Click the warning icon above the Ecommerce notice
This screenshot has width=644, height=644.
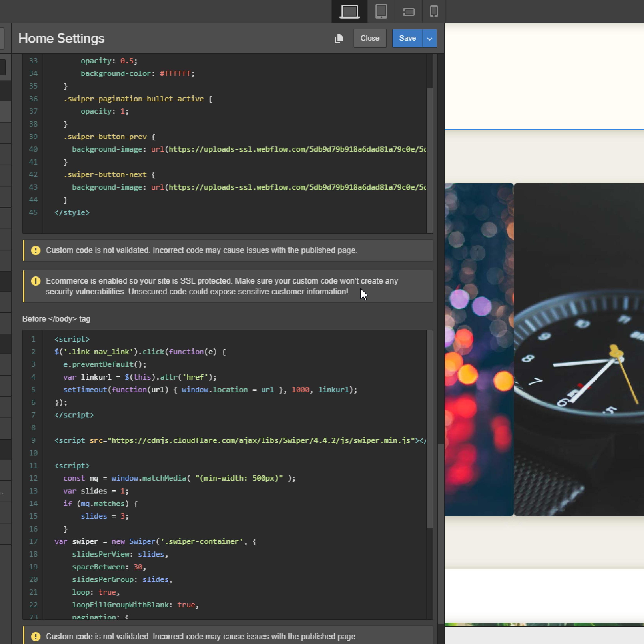coord(36,250)
